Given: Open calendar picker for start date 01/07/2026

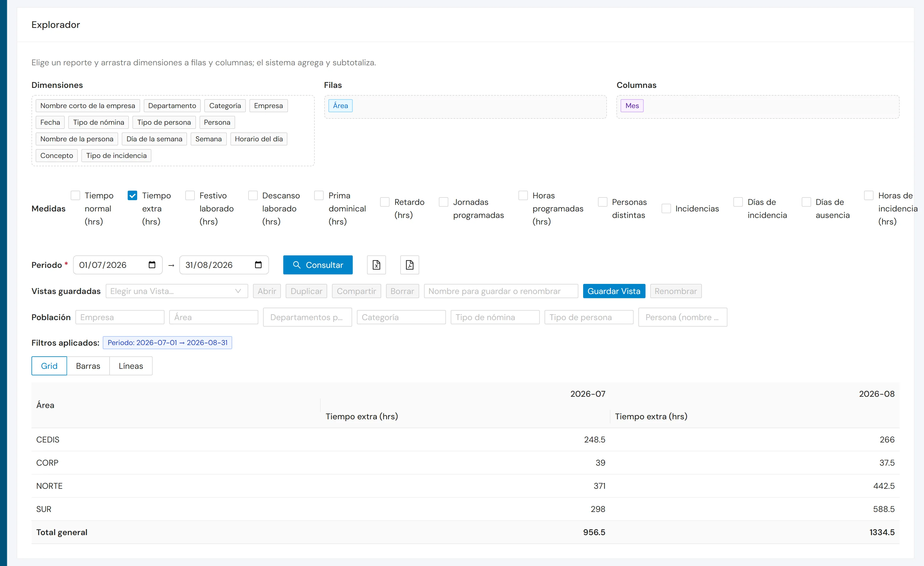Looking at the screenshot, I should (x=152, y=265).
